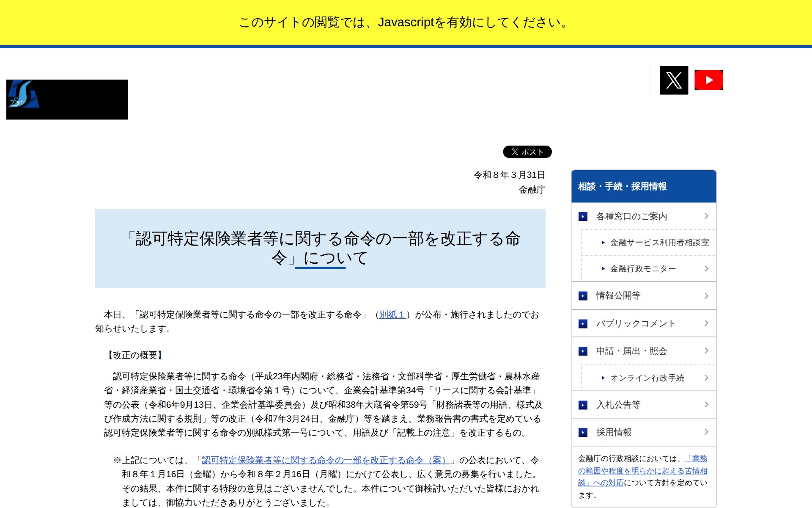Viewport: 812px width, 508px height.
Task: Click blue square icon beside 採用情報
Action: (583, 432)
